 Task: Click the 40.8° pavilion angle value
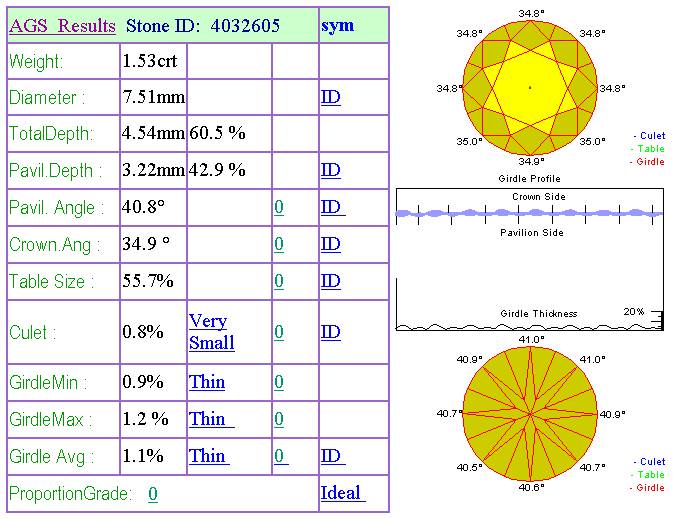144,207
